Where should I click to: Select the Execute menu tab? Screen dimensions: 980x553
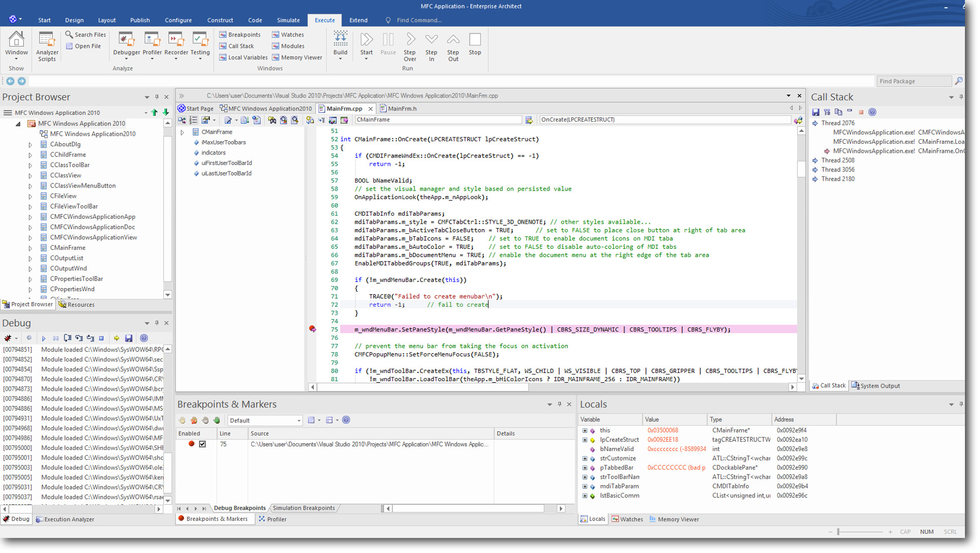click(324, 20)
